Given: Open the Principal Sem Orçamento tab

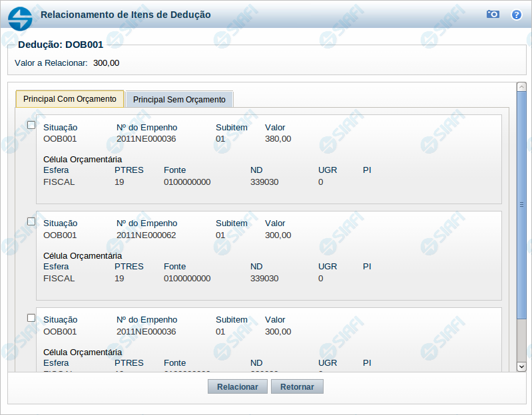Looking at the screenshot, I should [179, 100].
